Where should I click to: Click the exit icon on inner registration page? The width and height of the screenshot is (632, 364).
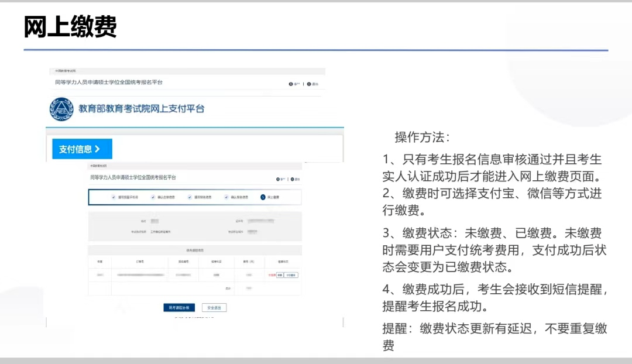291,178
